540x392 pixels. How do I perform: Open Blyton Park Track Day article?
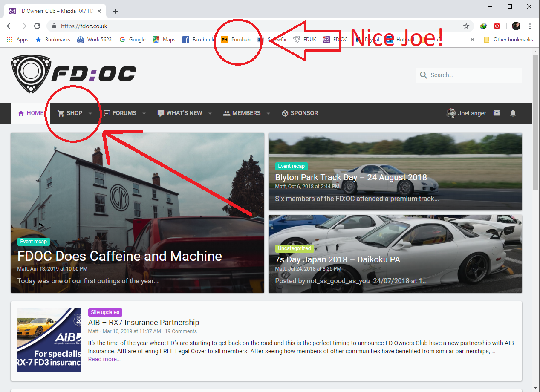[x=351, y=178]
